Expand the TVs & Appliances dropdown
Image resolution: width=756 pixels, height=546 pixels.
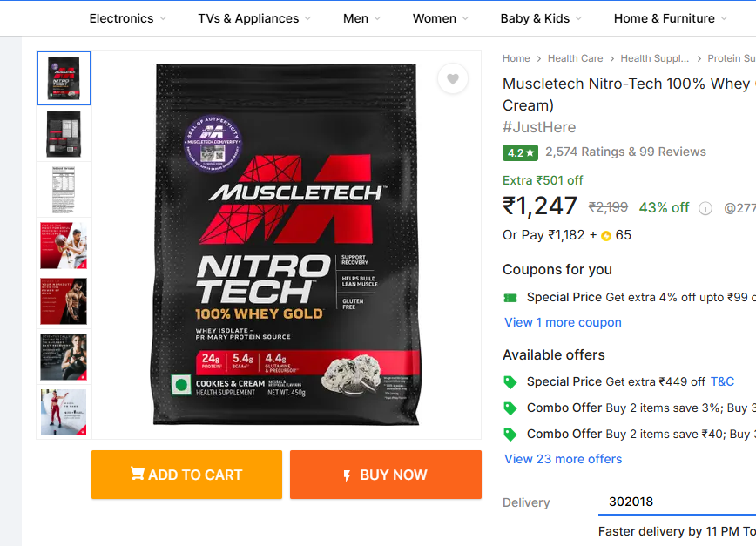(x=254, y=18)
